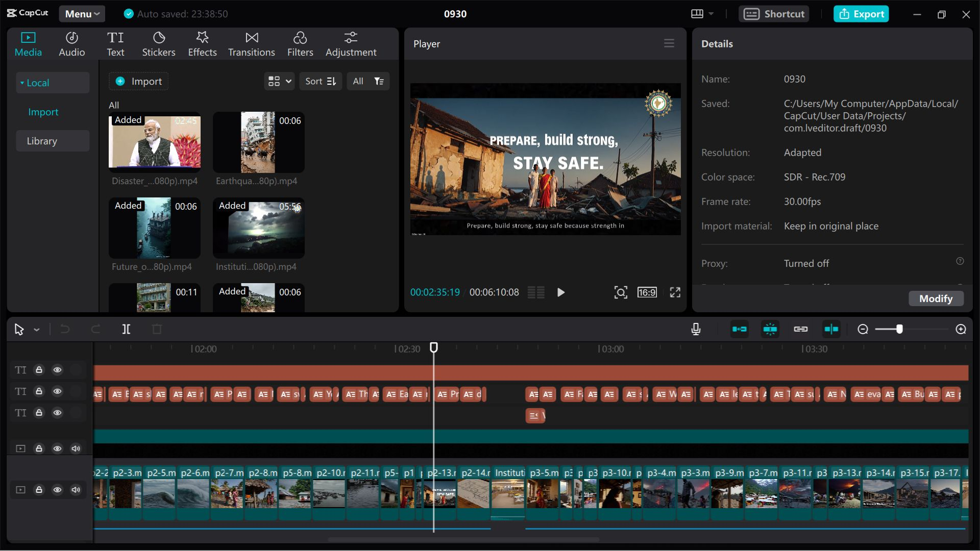The width and height of the screenshot is (980, 551).
Task: Click the fullscreen player icon
Action: tap(675, 292)
